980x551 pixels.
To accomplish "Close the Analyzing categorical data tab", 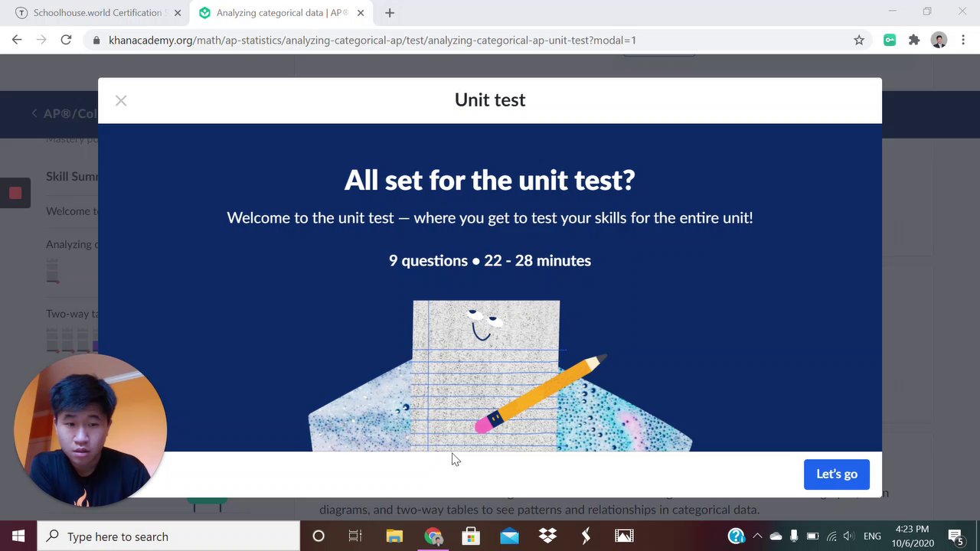I will [361, 13].
